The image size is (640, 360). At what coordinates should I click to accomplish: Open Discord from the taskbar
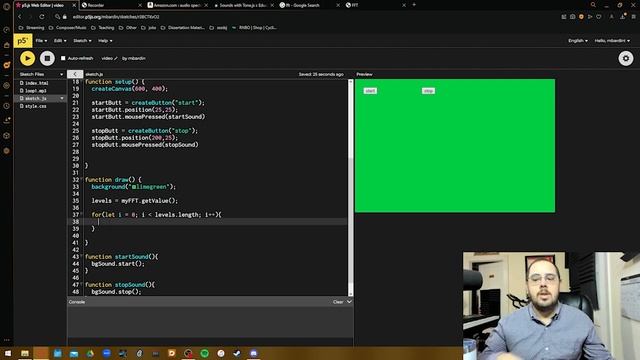(x=253, y=353)
